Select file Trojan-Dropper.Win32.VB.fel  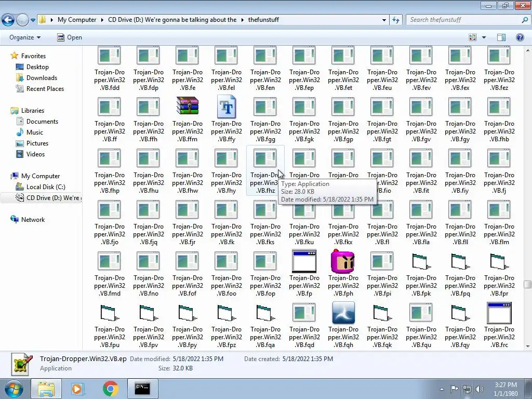tap(227, 69)
